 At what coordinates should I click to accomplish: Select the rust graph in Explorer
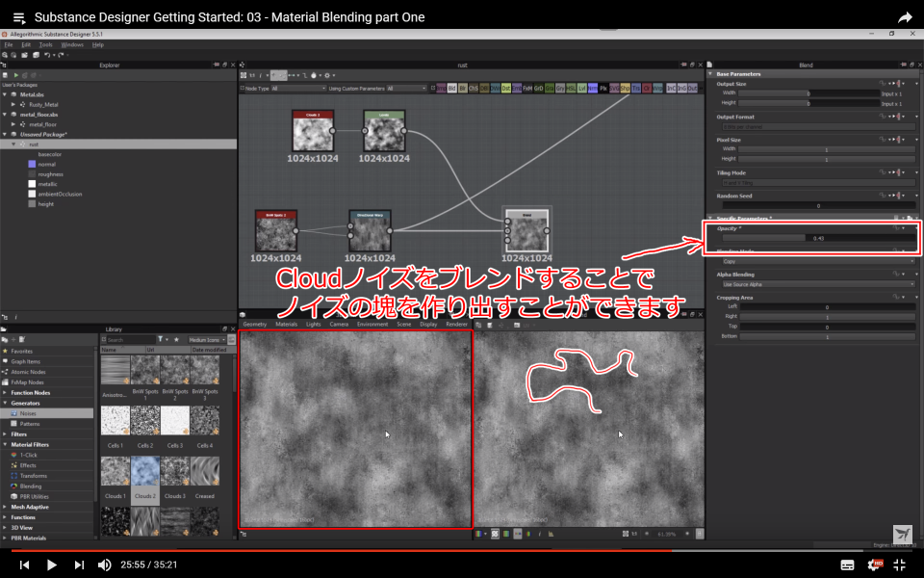point(118,144)
